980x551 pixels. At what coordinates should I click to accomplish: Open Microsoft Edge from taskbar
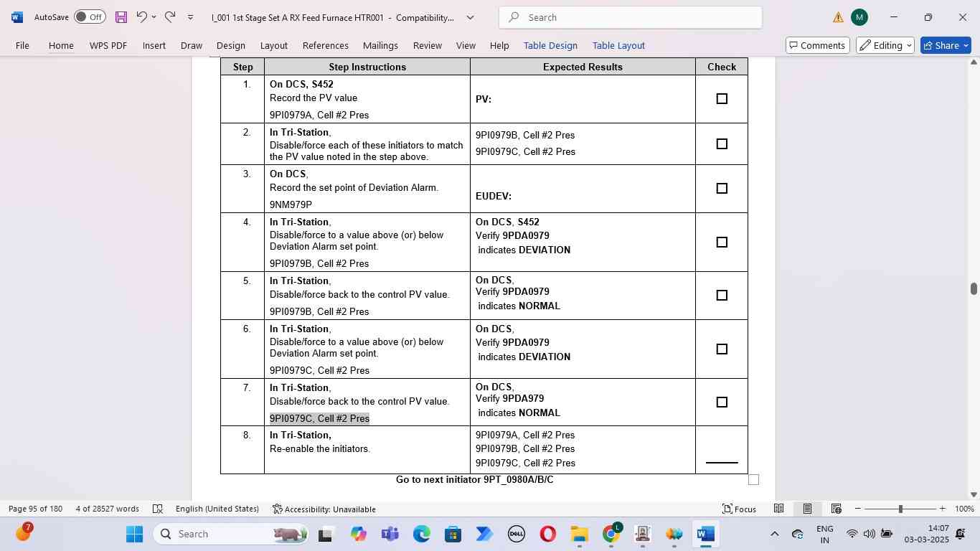(x=421, y=534)
